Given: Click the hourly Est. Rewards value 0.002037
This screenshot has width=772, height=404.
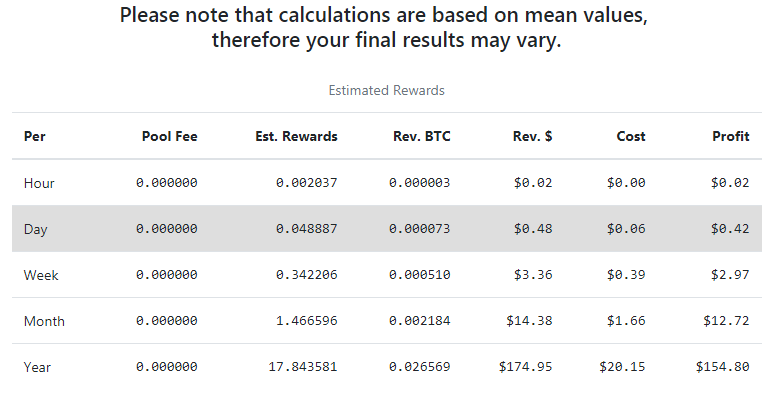Looking at the screenshot, I should [306, 183].
